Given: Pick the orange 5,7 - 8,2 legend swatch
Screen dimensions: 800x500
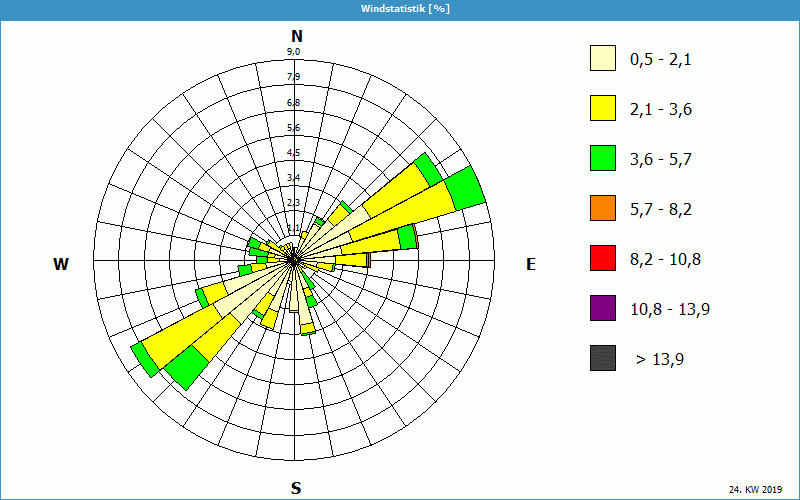Looking at the screenshot, I should coord(602,209).
